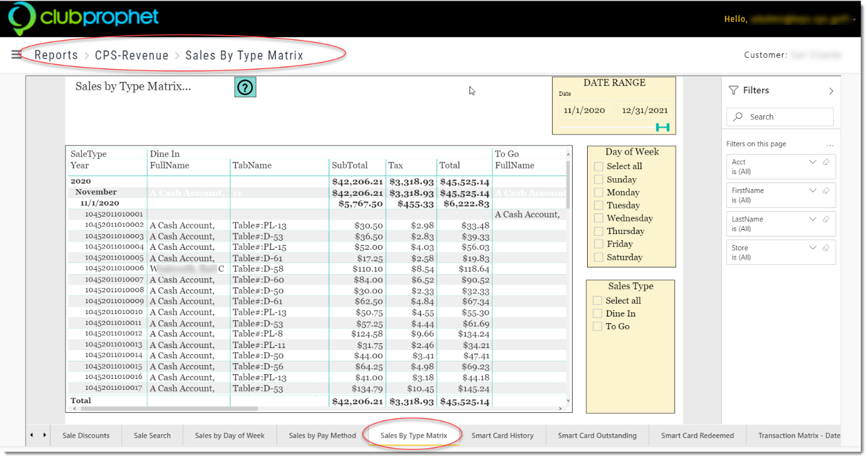Click the Reports breadcrumb link
This screenshot has width=868, height=459.
tap(56, 55)
